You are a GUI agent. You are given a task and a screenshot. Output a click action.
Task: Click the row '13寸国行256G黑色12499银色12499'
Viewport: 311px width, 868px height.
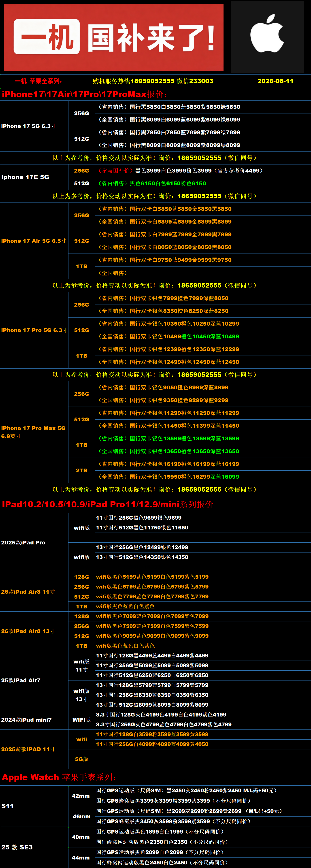203,548
